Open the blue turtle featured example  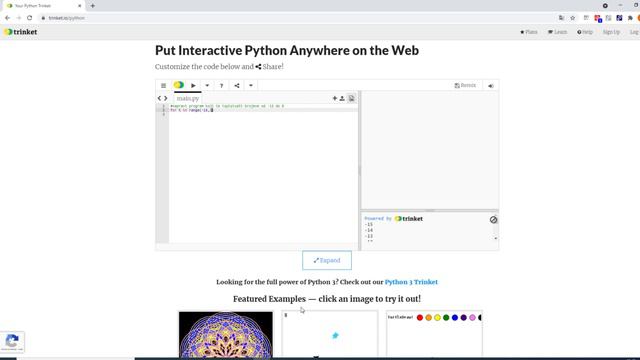[x=330, y=335]
